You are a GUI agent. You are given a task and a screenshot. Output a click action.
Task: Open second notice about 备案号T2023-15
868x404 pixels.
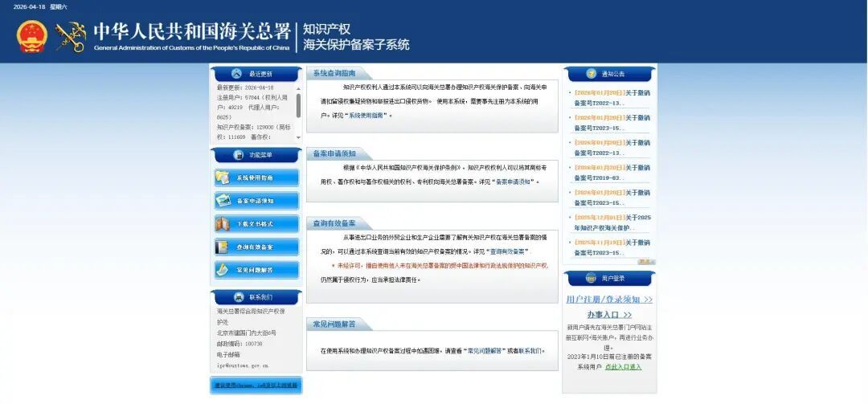(x=612, y=123)
